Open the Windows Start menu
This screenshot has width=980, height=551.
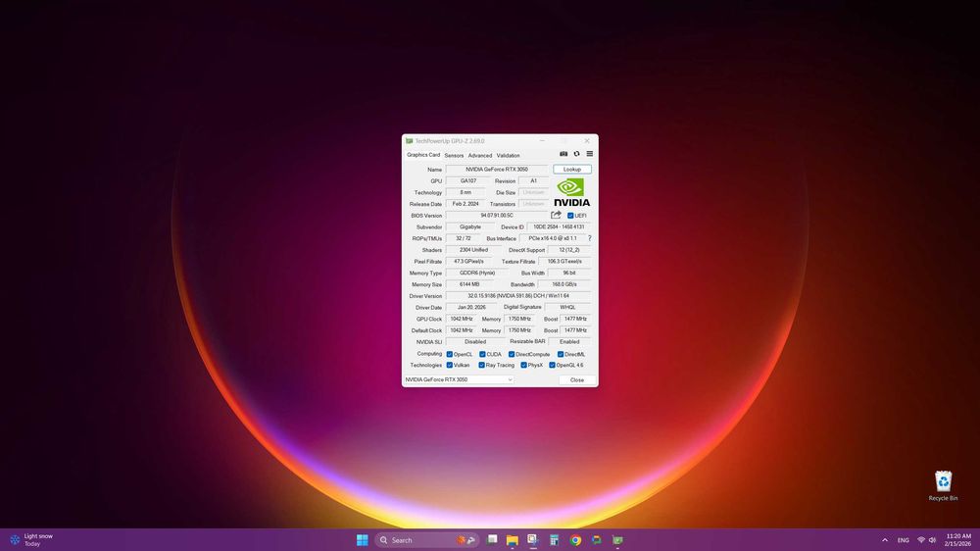coord(362,540)
